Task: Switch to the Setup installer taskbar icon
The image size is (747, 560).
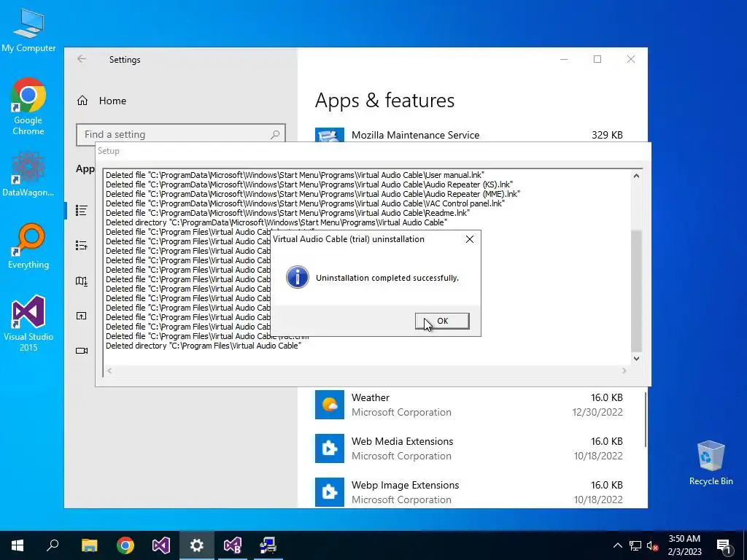Action: (x=268, y=545)
